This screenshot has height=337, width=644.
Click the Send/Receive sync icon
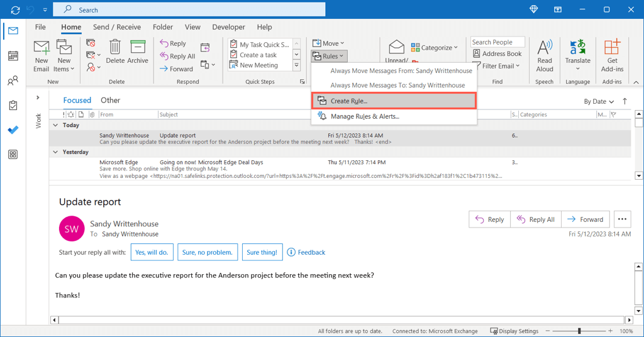click(15, 10)
